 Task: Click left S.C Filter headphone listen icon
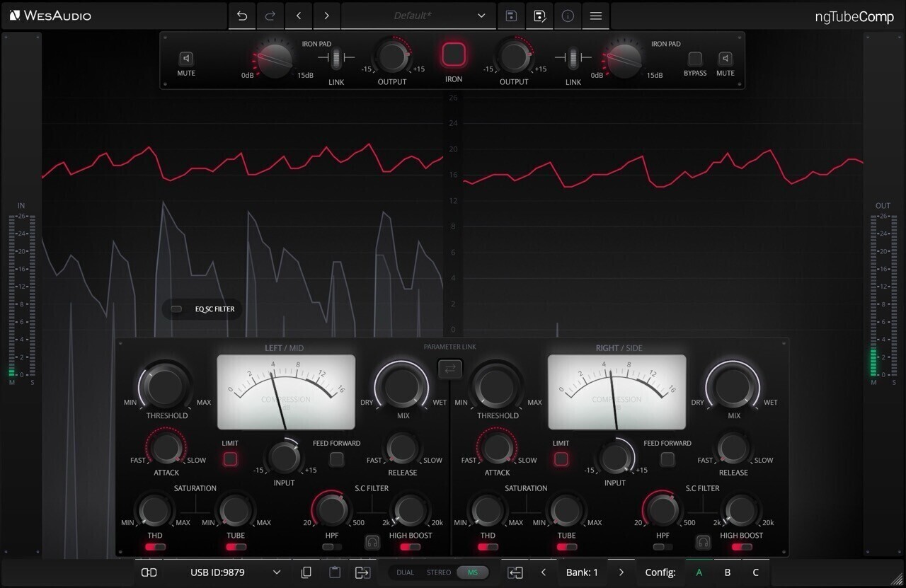[372, 542]
